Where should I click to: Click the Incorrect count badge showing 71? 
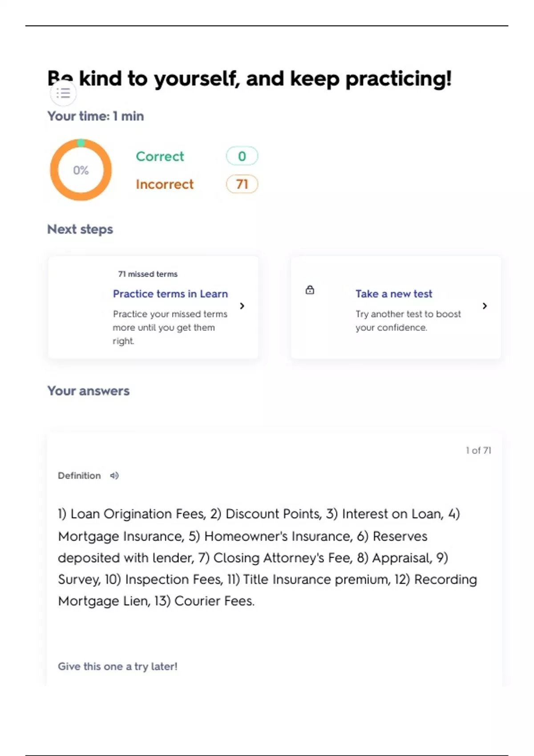coord(242,184)
